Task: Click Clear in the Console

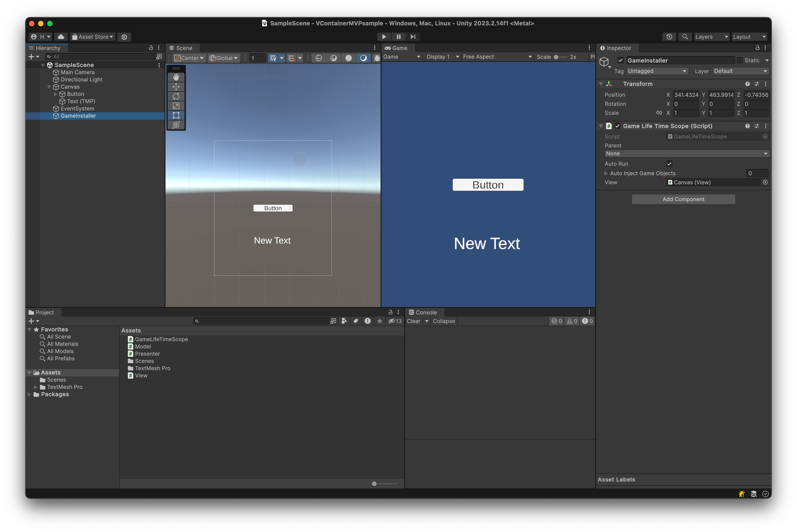Action: point(413,321)
